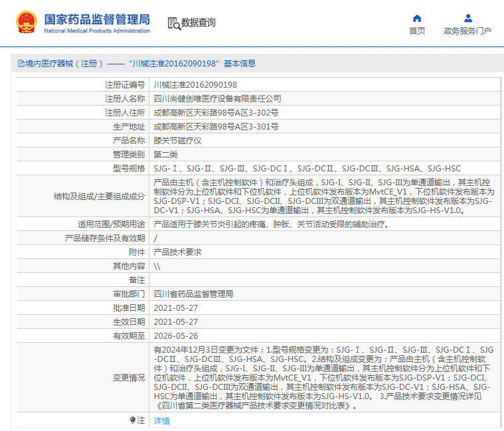Image resolution: width=504 pixels, height=431 pixels.
Task: Click 四川尚健创唯医疗设备有限责任公司 cell
Action: click(x=217, y=99)
